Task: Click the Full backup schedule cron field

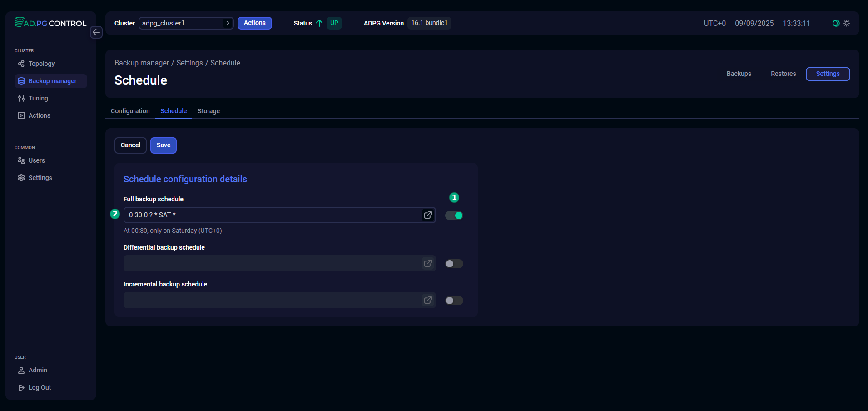Action: coord(273,215)
